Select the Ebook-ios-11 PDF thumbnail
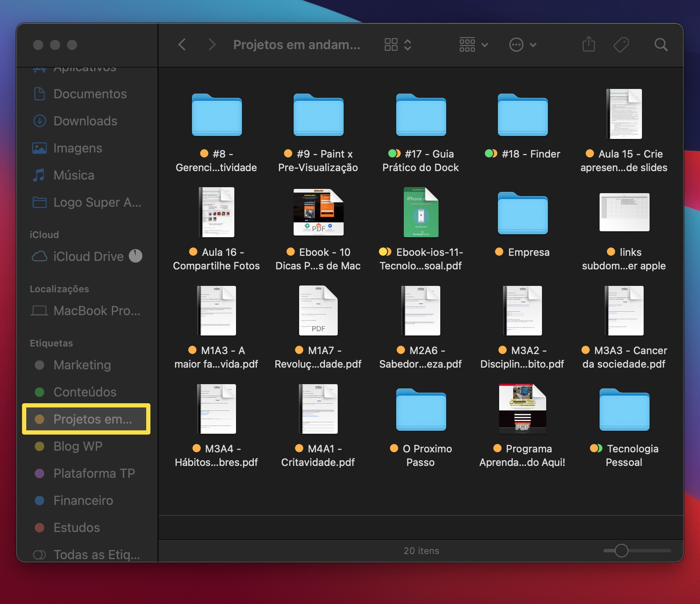This screenshot has height=604, width=700. point(421,212)
